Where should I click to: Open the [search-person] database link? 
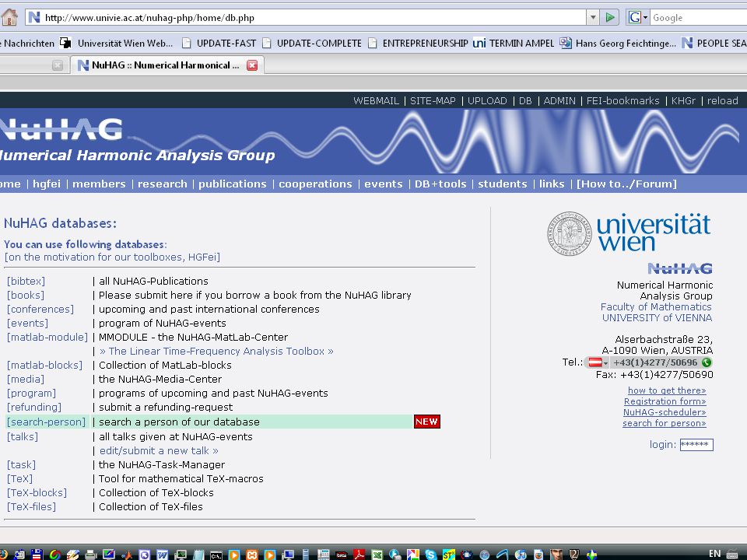click(x=46, y=422)
